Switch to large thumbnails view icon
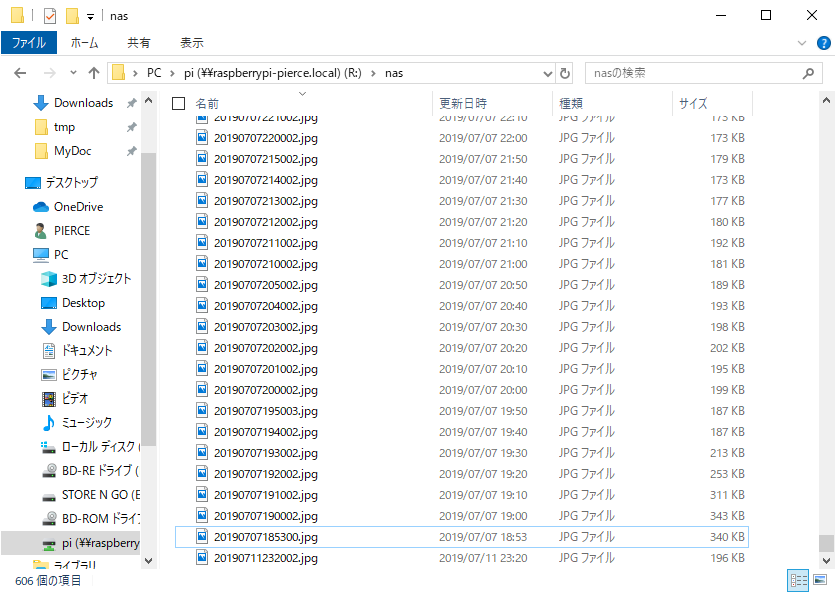 (820, 580)
